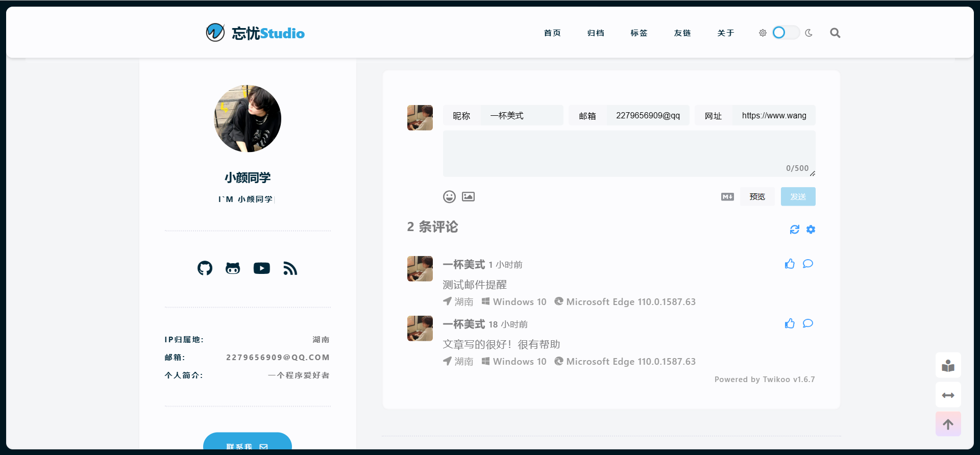Viewport: 980px width, 455px height.
Task: Click the 测试邮件提醒 comment text
Action: [475, 285]
